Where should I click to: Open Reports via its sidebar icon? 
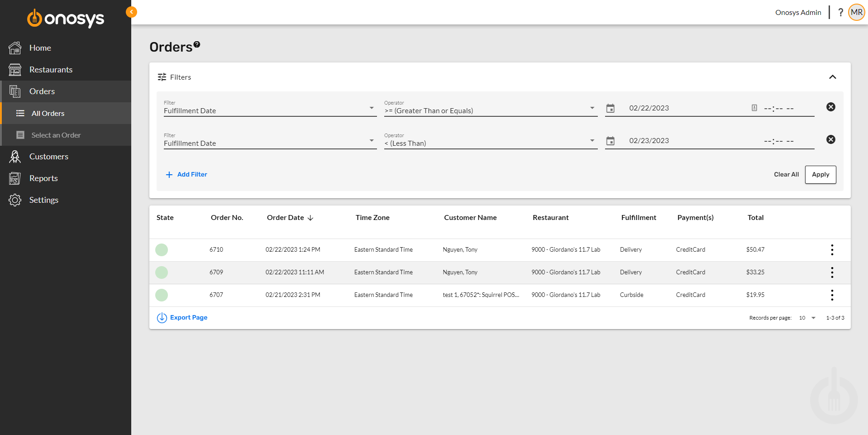tap(14, 178)
